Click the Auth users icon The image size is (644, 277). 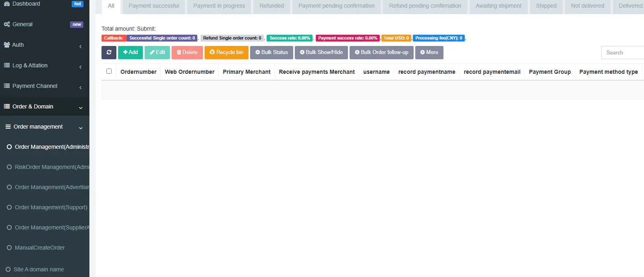click(x=7, y=45)
